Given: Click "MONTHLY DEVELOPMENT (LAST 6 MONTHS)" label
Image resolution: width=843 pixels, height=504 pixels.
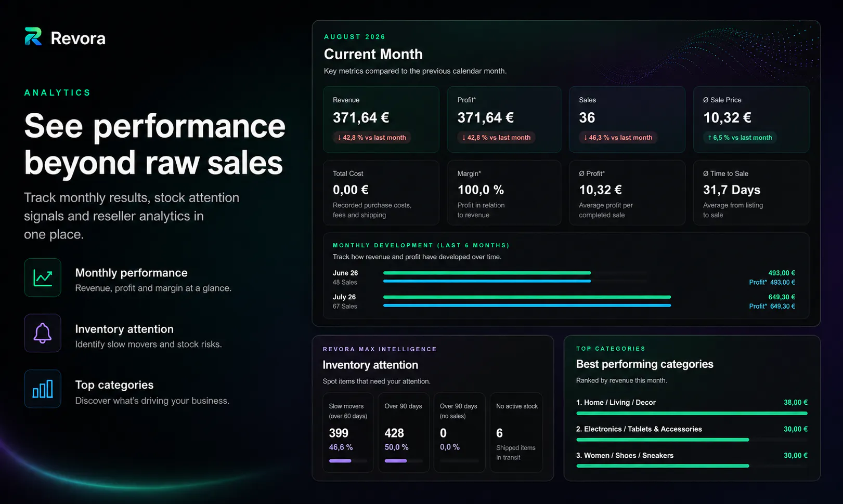Looking at the screenshot, I should coord(421,245).
